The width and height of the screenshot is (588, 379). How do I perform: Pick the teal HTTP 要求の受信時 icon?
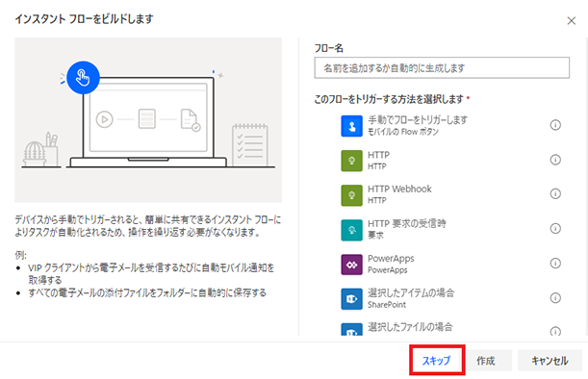coord(351,230)
